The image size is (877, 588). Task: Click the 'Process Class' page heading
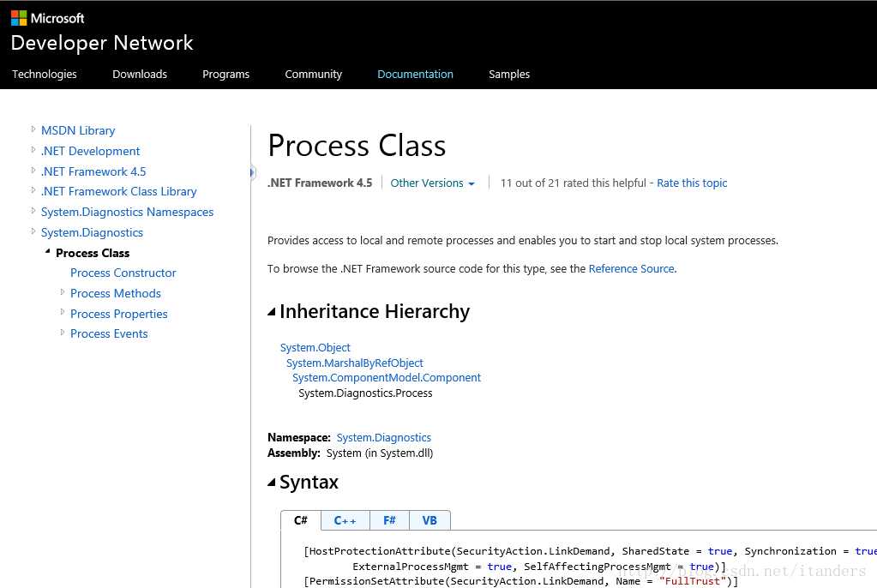tap(357, 146)
